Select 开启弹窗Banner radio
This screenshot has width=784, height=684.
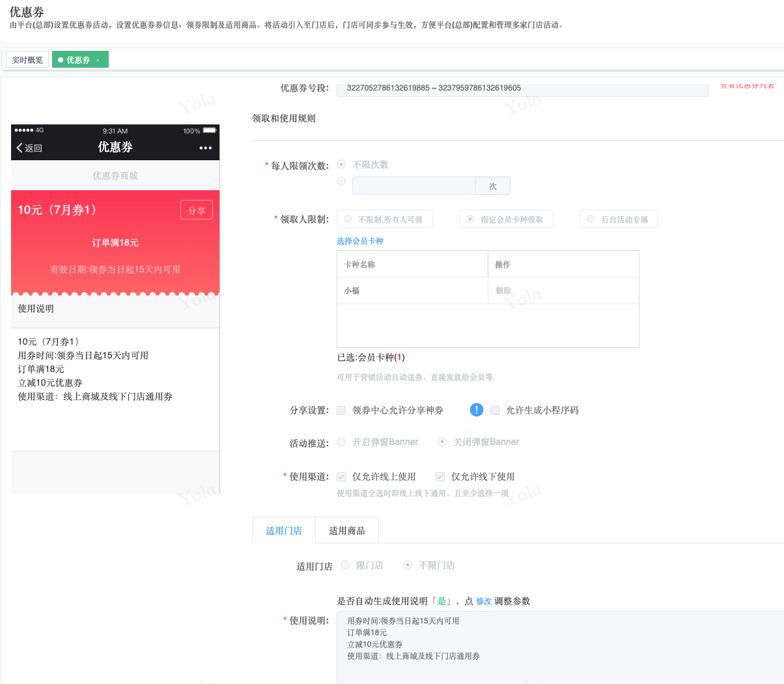[341, 442]
